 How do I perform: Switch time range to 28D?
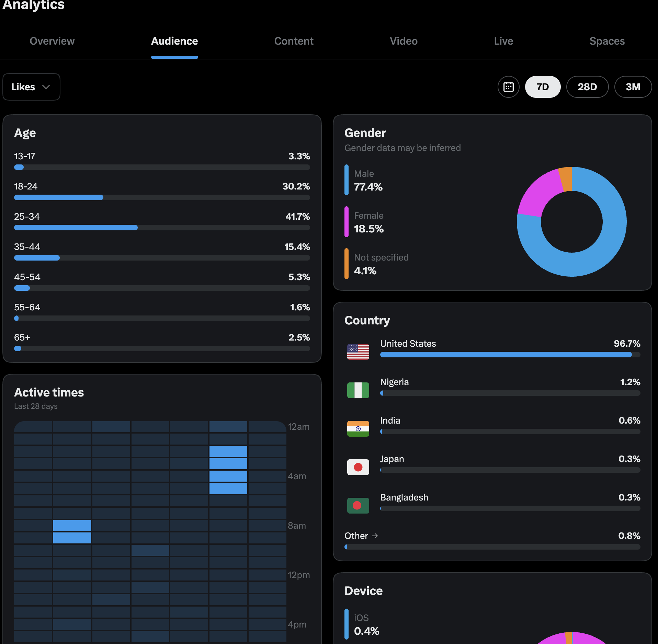(x=587, y=87)
